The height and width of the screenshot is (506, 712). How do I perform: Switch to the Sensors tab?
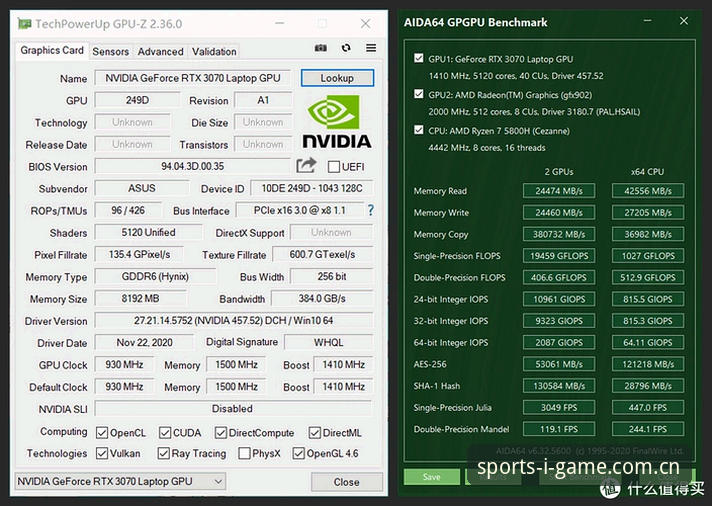tap(111, 51)
